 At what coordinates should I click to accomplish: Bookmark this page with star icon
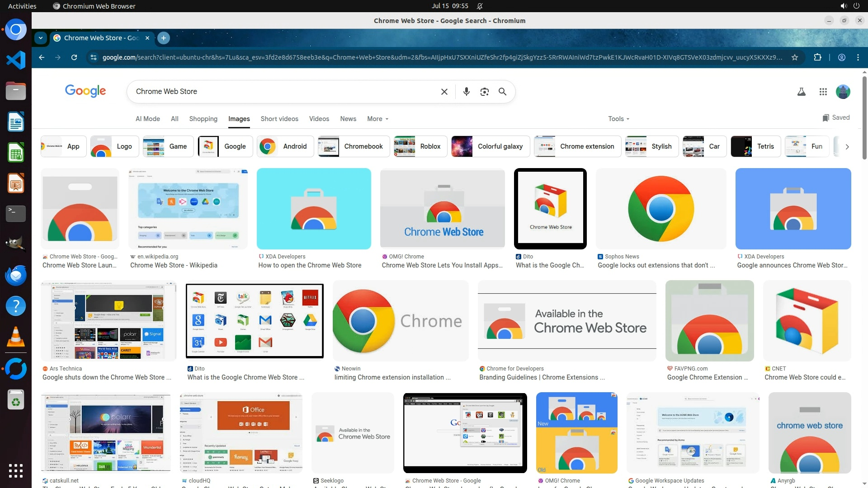[794, 57]
